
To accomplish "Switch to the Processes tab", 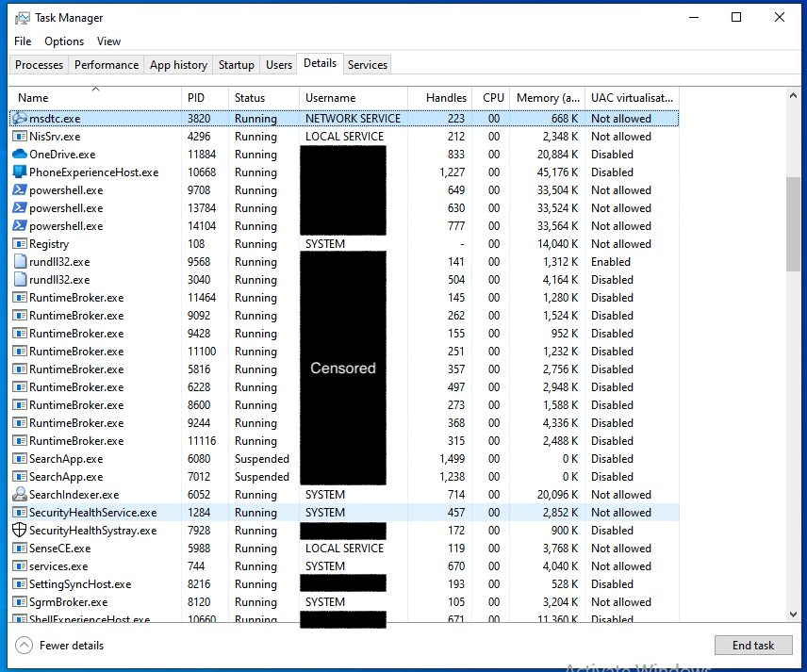I will [39, 65].
